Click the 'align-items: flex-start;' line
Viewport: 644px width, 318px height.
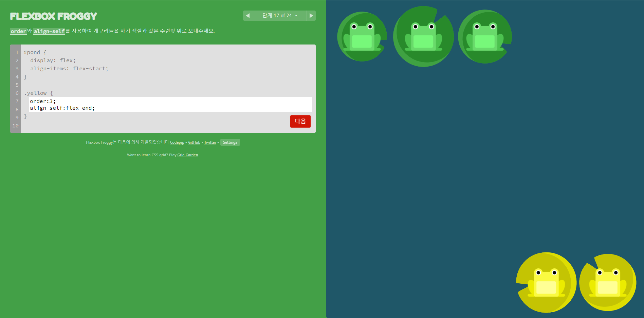pyautogui.click(x=69, y=69)
